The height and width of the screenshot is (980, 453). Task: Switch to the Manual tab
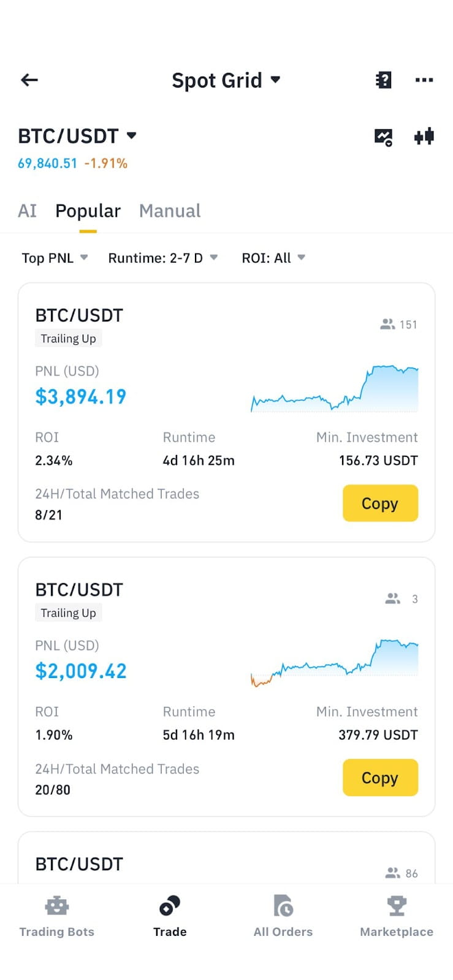[170, 211]
